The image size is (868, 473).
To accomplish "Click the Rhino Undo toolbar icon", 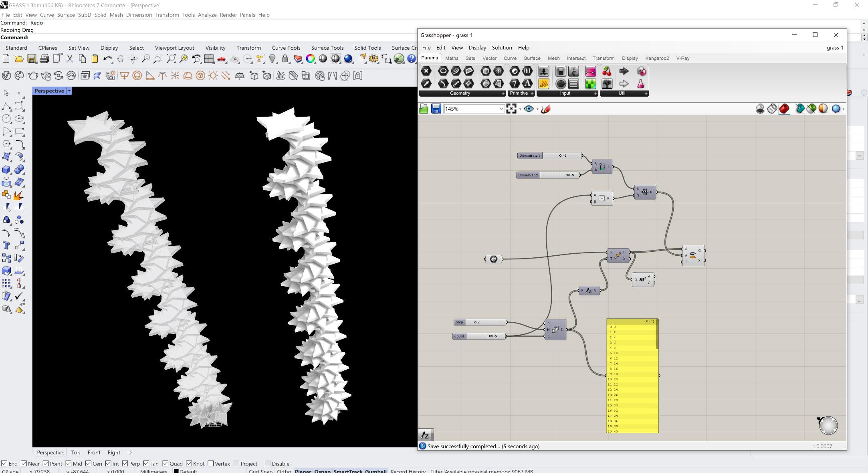I will 107,59.
